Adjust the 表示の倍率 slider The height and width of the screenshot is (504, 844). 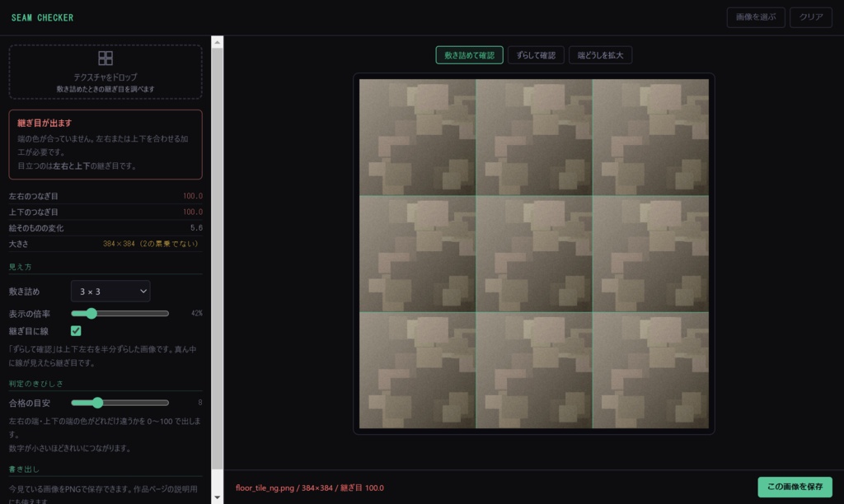point(120,313)
